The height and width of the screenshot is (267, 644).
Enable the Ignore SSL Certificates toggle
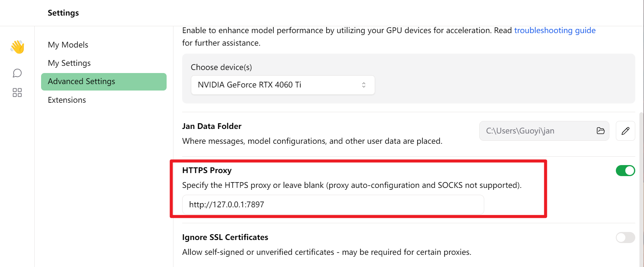(x=625, y=238)
